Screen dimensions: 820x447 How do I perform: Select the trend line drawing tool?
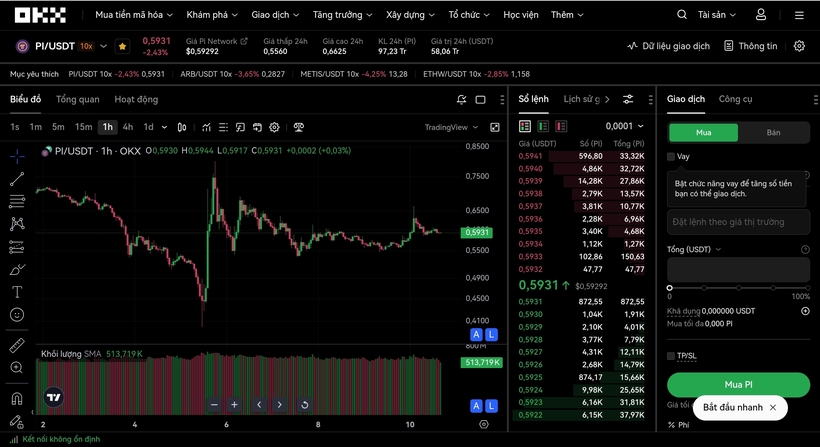[17, 179]
